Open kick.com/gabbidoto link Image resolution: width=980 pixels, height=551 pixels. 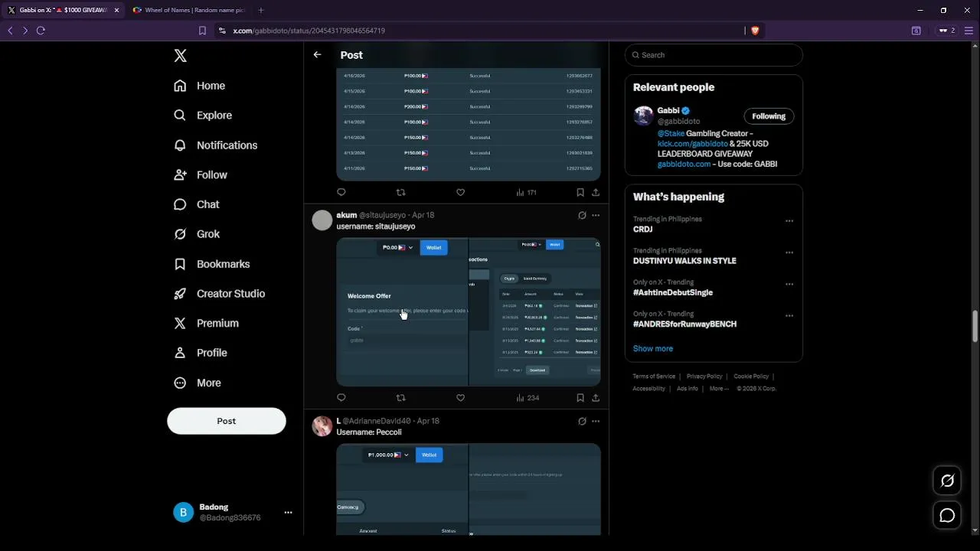point(692,144)
